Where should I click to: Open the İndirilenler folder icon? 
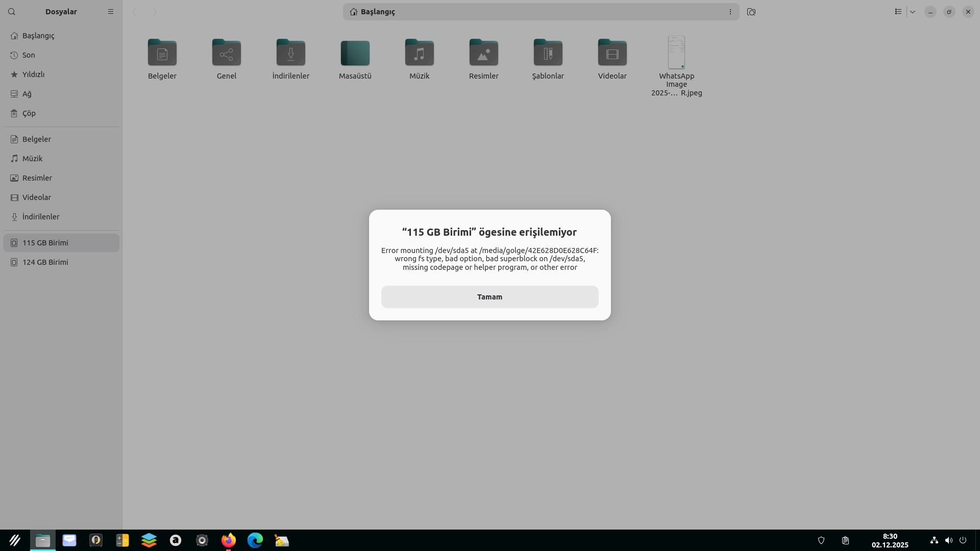coord(290,53)
